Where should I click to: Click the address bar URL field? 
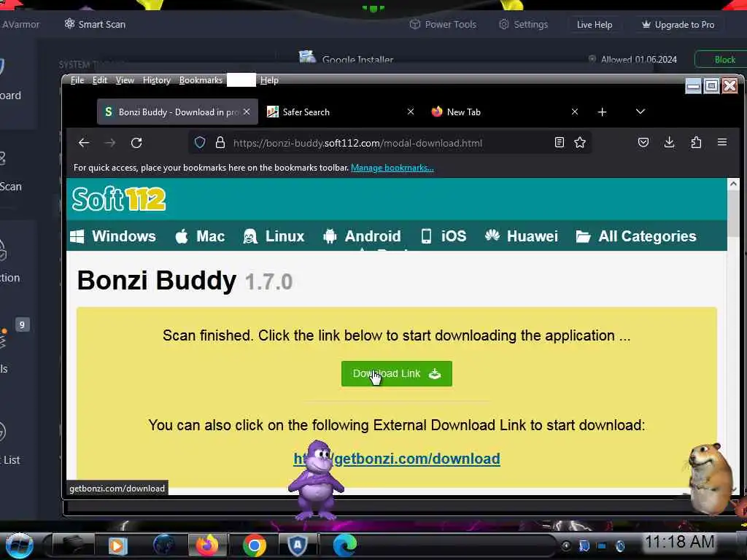[x=391, y=143]
